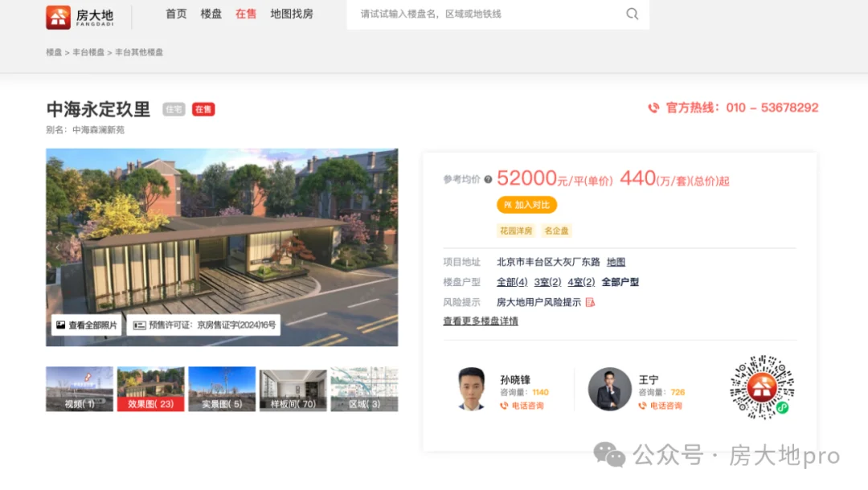Click the presale permit 京房售证字 label
The width and height of the screenshot is (868, 490).
tap(203, 325)
